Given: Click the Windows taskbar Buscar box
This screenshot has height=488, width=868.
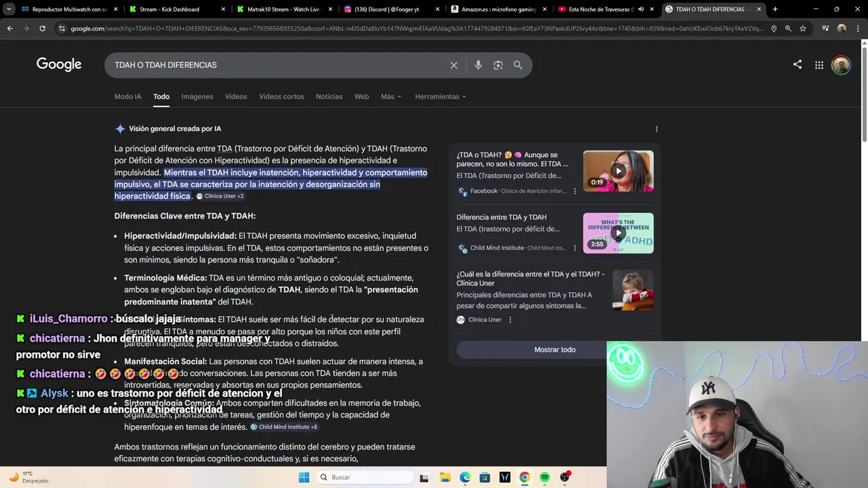Looking at the screenshot, I should pyautogui.click(x=363, y=477).
